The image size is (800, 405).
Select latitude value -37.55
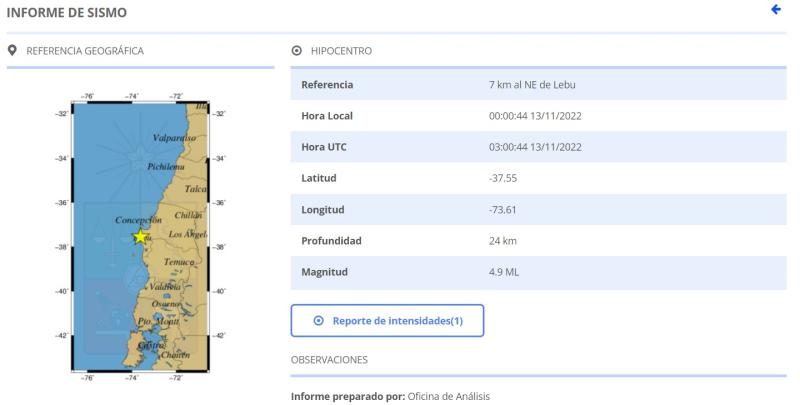pyautogui.click(x=503, y=178)
